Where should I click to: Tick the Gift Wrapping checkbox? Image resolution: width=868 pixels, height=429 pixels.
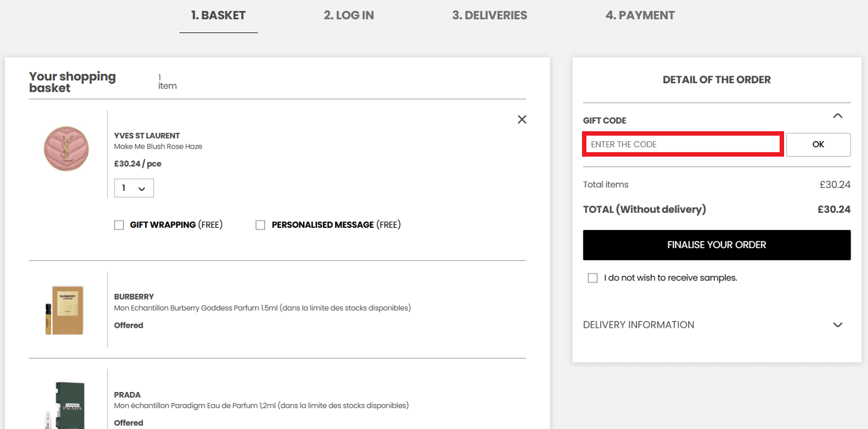(x=119, y=225)
